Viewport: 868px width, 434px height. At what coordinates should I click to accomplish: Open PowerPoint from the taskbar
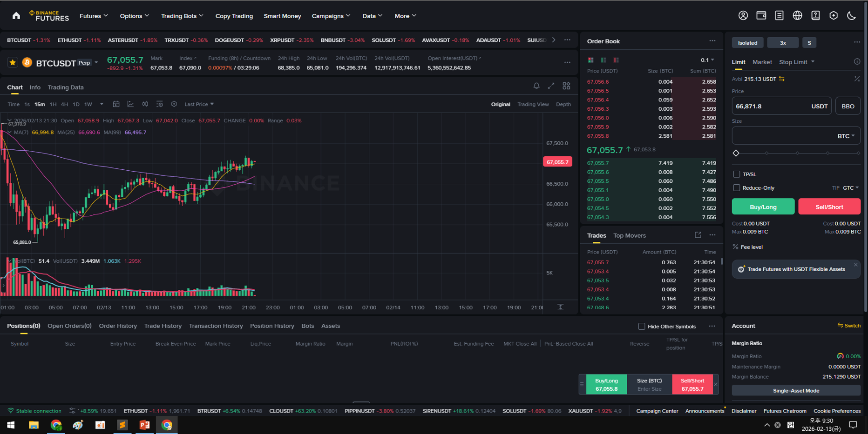(x=144, y=425)
